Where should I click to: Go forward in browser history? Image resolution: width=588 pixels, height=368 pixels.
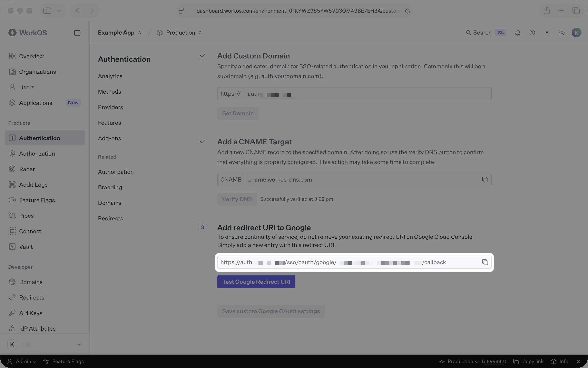pyautogui.click(x=92, y=10)
